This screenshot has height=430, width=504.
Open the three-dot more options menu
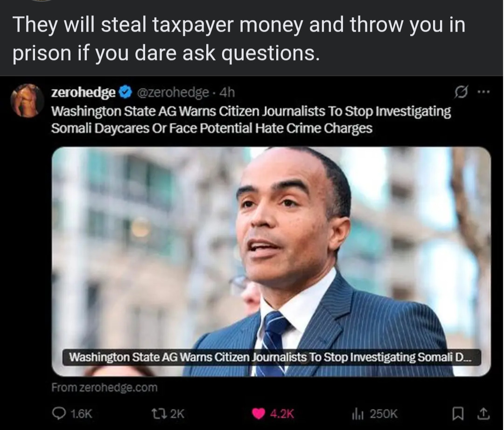(484, 92)
